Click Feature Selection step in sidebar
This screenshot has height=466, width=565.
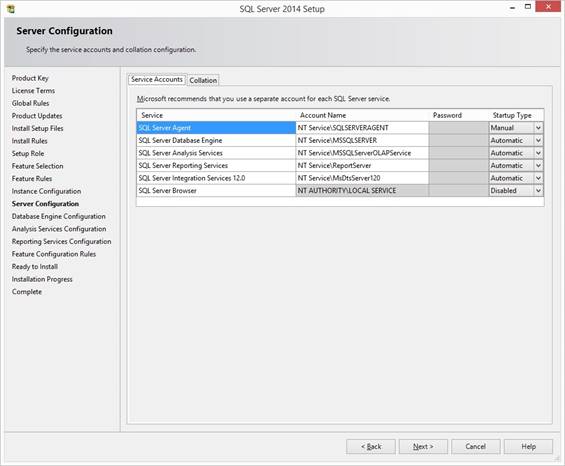click(x=37, y=166)
